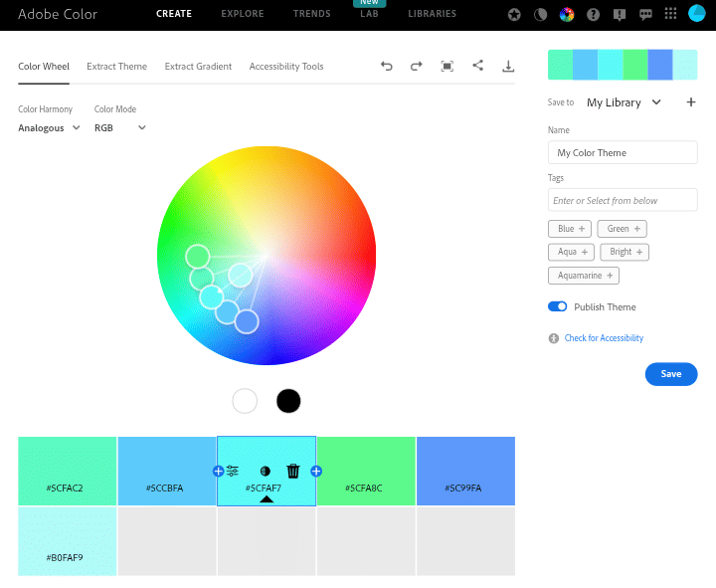Open color sliders icon on #5CFAF7 swatch

point(233,471)
